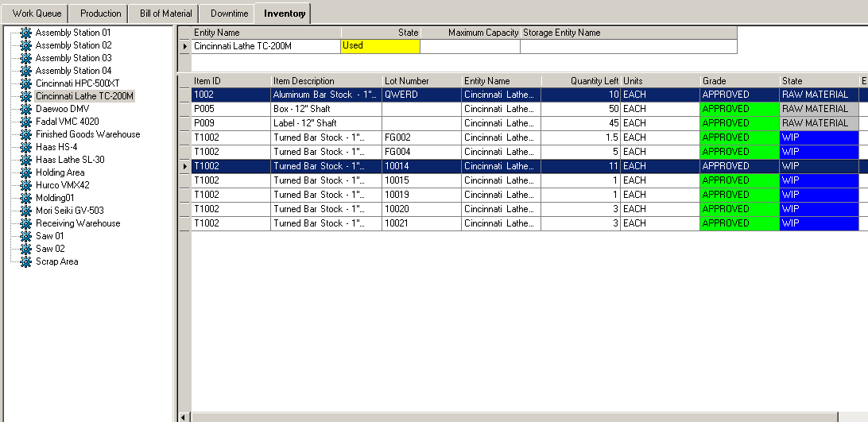Switch to the Production tab
Image resolution: width=868 pixels, height=422 pixels.
(x=100, y=14)
